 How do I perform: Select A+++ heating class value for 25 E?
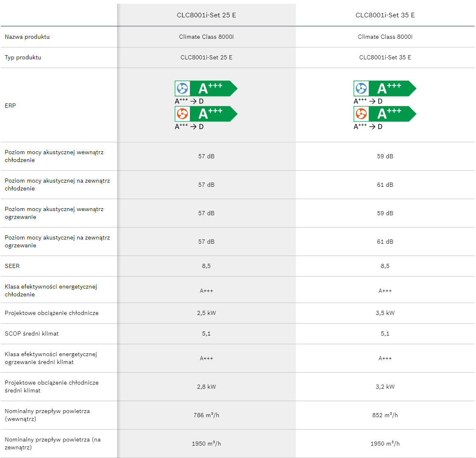tap(206, 358)
